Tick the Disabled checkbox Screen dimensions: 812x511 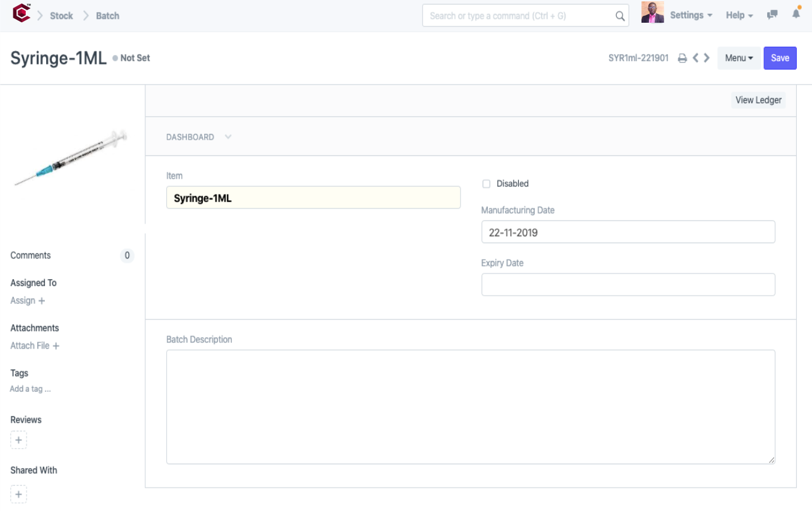[486, 184]
